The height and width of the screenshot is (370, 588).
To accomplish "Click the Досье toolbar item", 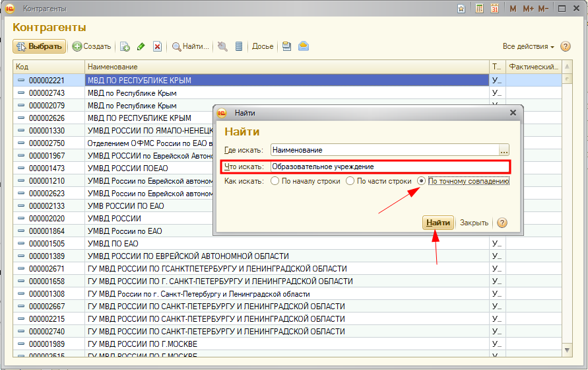I will [263, 46].
